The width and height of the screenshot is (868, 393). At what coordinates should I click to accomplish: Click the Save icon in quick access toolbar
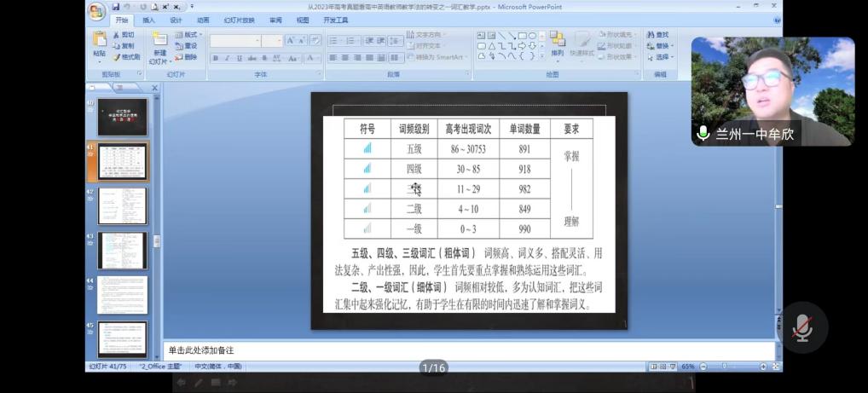coord(115,7)
